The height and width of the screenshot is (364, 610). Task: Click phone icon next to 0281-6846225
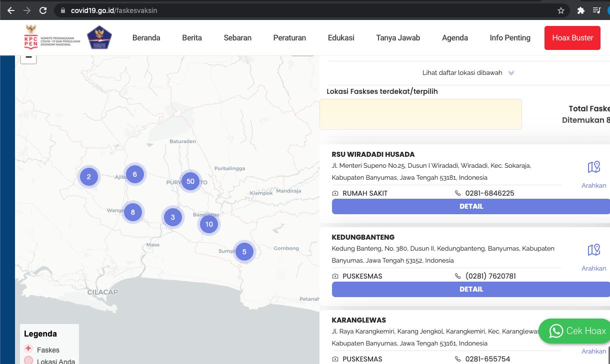[x=458, y=193]
